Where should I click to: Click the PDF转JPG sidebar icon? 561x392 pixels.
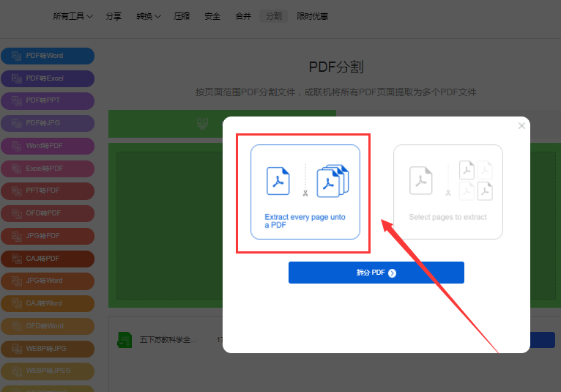click(16, 123)
